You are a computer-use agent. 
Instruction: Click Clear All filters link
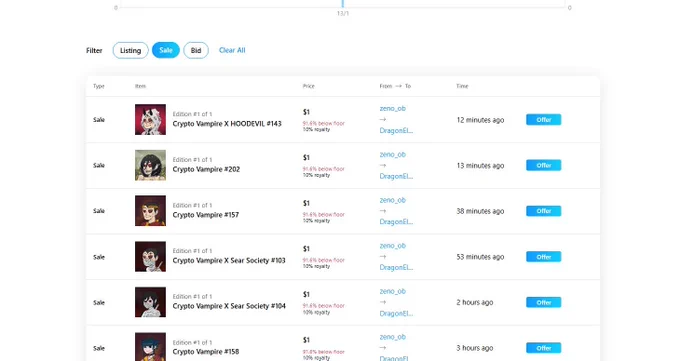coord(232,50)
